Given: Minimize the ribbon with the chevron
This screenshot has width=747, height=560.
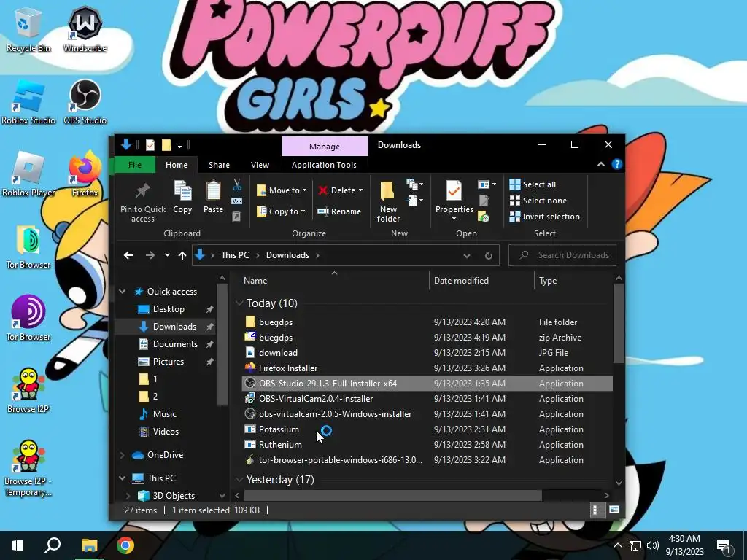Looking at the screenshot, I should [601, 164].
